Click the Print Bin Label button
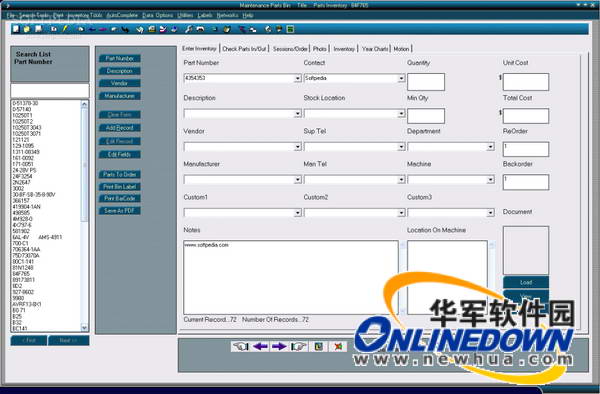Screen dimensions: 600x394 [119, 186]
